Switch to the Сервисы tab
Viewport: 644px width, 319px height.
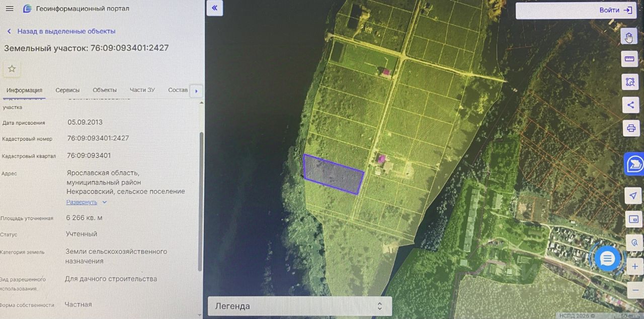(67, 90)
